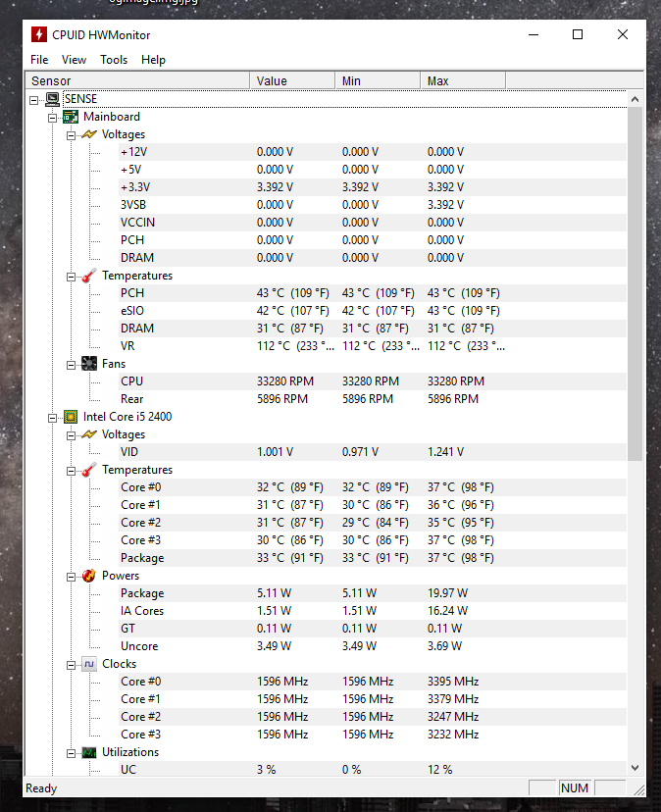Collapse the Intel Core i5 2400 node
Screen dimensions: 661x812
point(52,418)
